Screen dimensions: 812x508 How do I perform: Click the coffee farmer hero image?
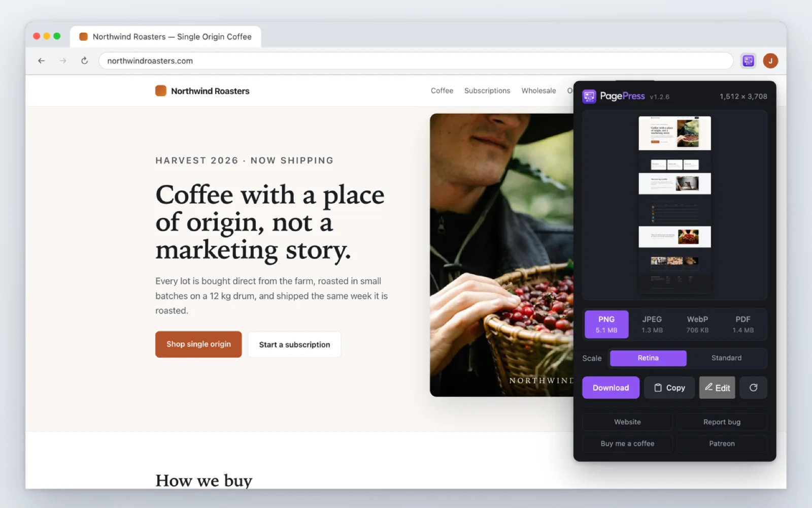coord(501,255)
